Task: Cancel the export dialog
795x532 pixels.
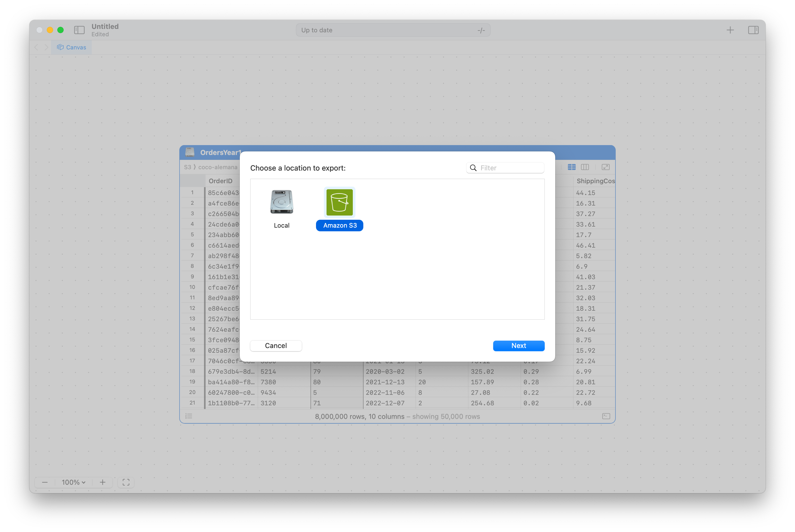Action: pyautogui.click(x=276, y=345)
